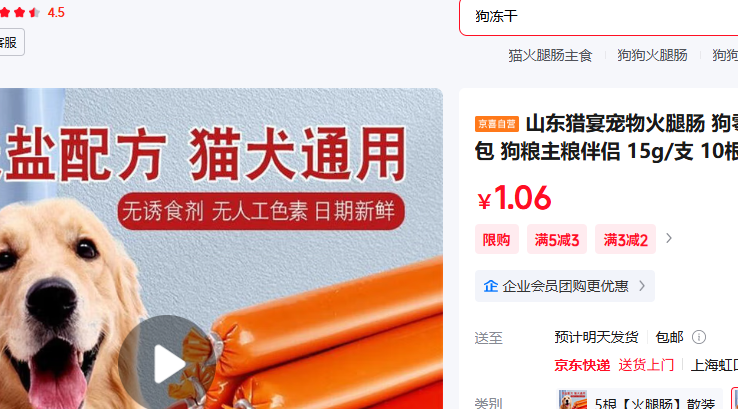Select the 满3减2 coupon tag
Screen dimensions: 738x409
click(626, 240)
